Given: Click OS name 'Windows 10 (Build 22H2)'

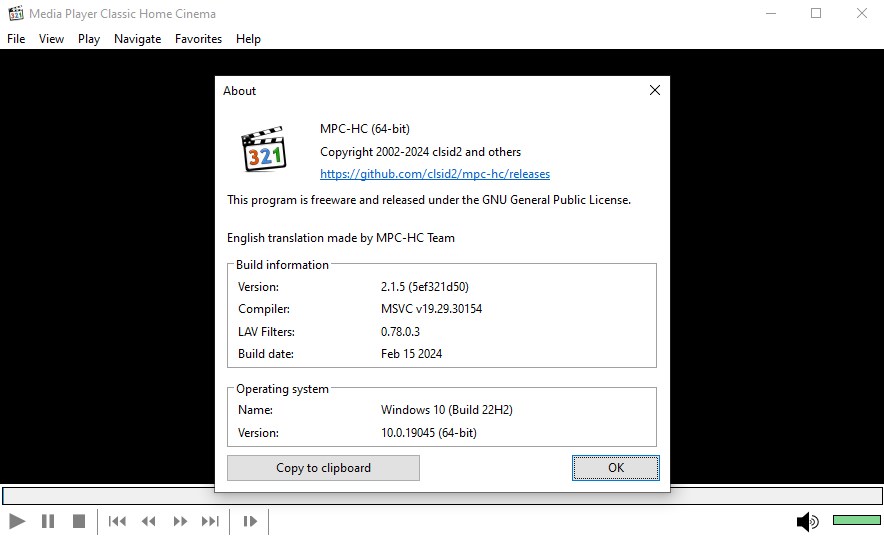Looking at the screenshot, I should tap(447, 410).
